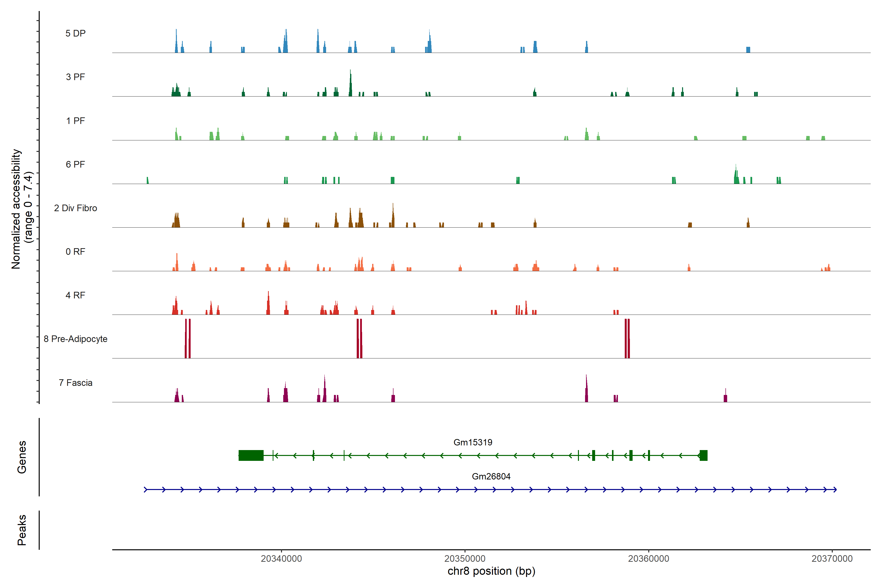The width and height of the screenshot is (882, 588).
Task: Click the 1 PF track label
Action: click(x=75, y=121)
